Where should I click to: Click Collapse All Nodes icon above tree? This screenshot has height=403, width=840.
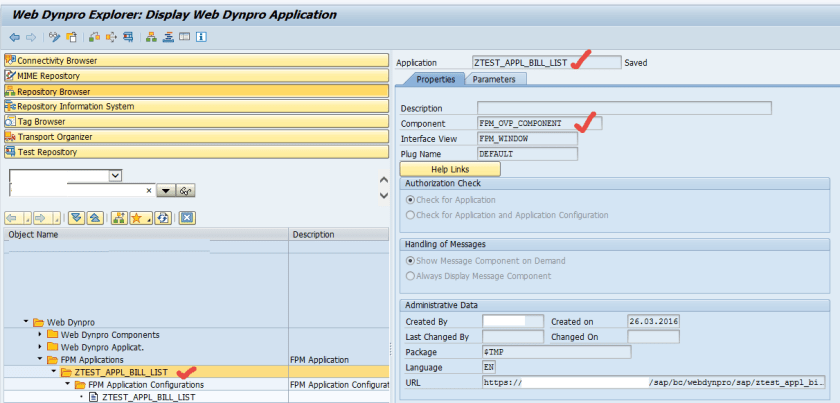93,217
